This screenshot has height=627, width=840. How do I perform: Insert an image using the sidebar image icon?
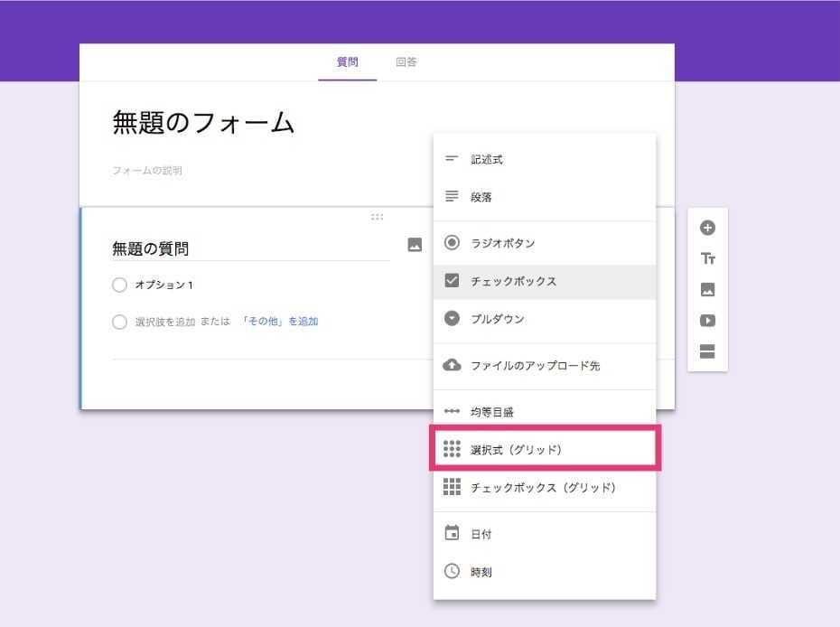pyautogui.click(x=708, y=289)
